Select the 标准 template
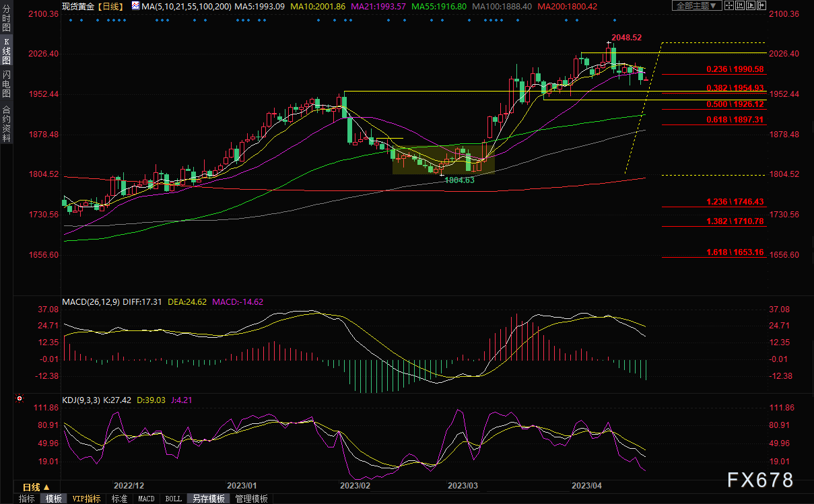The height and width of the screenshot is (504, 814). [120, 499]
